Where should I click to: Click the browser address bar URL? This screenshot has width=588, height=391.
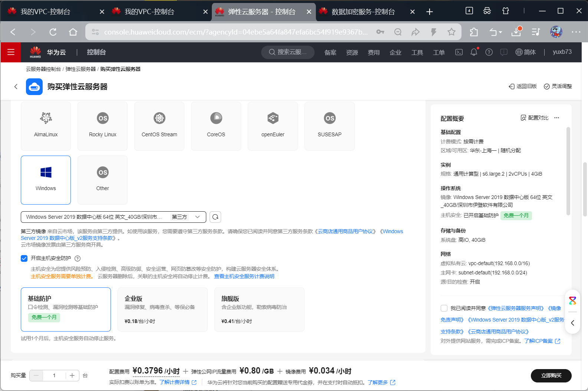pyautogui.click(x=236, y=32)
